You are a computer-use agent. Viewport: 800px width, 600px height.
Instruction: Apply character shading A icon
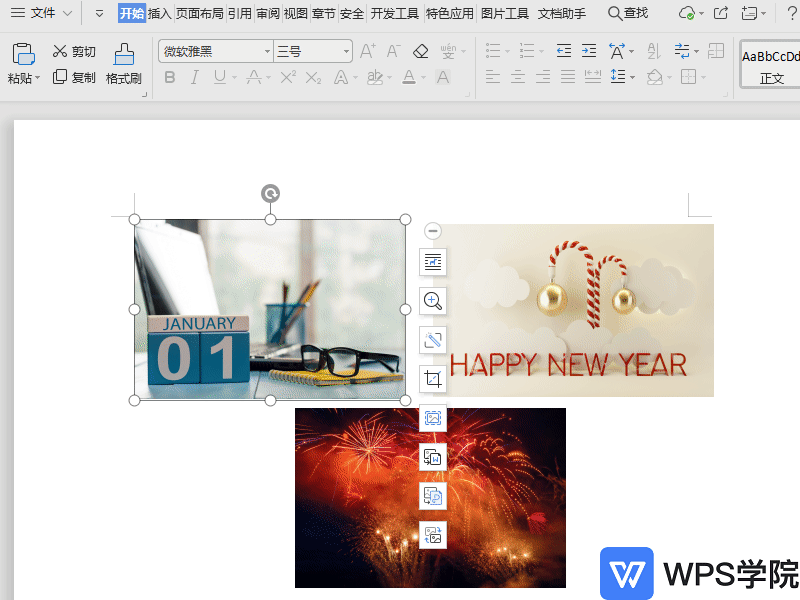(443, 78)
